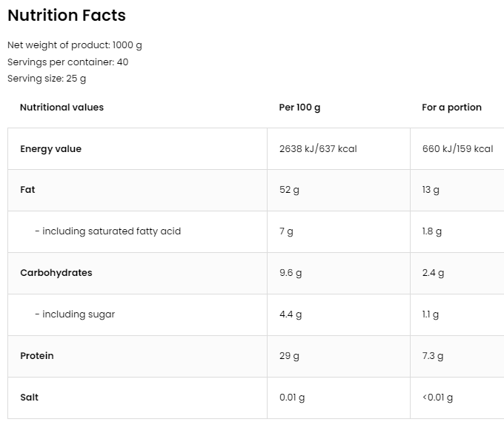Screen dimensions: 504x425
Task: Click the Nutrition Facts heading
Action: 67,16
